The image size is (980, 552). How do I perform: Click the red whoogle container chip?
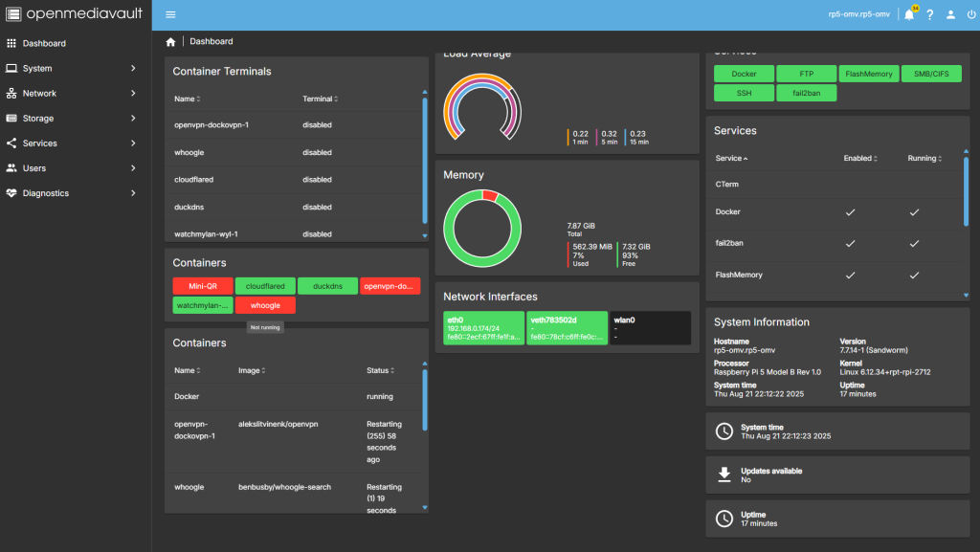pyautogui.click(x=265, y=305)
